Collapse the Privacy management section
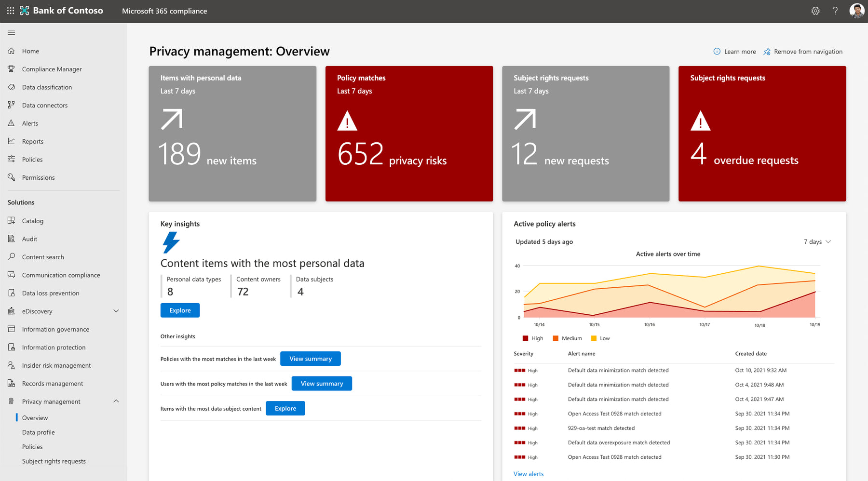Image resolution: width=868 pixels, height=481 pixels. tap(116, 401)
